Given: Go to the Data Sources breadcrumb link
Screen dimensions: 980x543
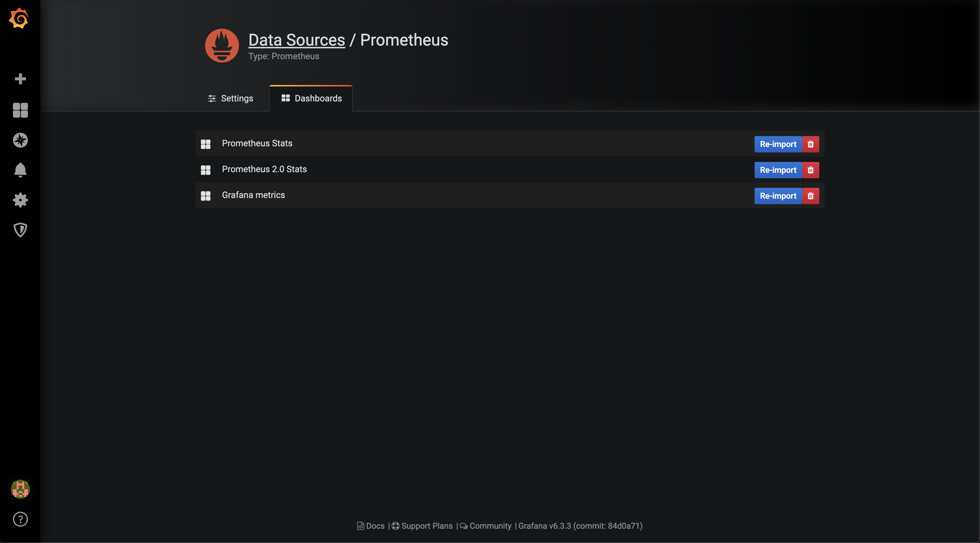Looking at the screenshot, I should point(297,40).
